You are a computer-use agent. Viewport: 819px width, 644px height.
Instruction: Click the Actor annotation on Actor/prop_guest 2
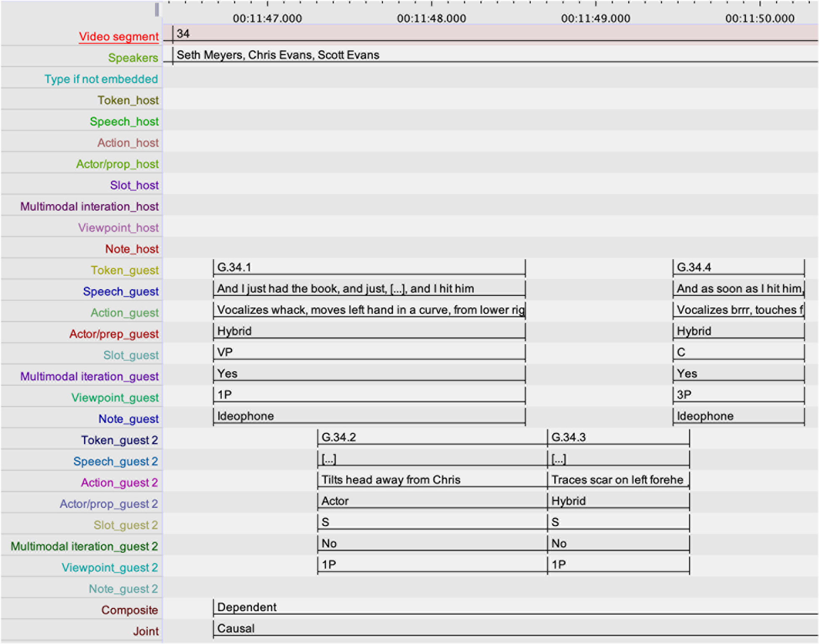tap(432, 501)
